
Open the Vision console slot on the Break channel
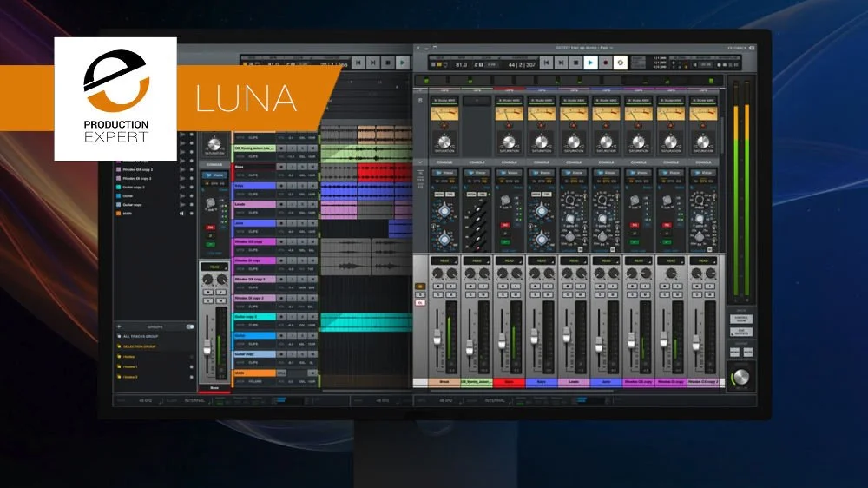444,173
